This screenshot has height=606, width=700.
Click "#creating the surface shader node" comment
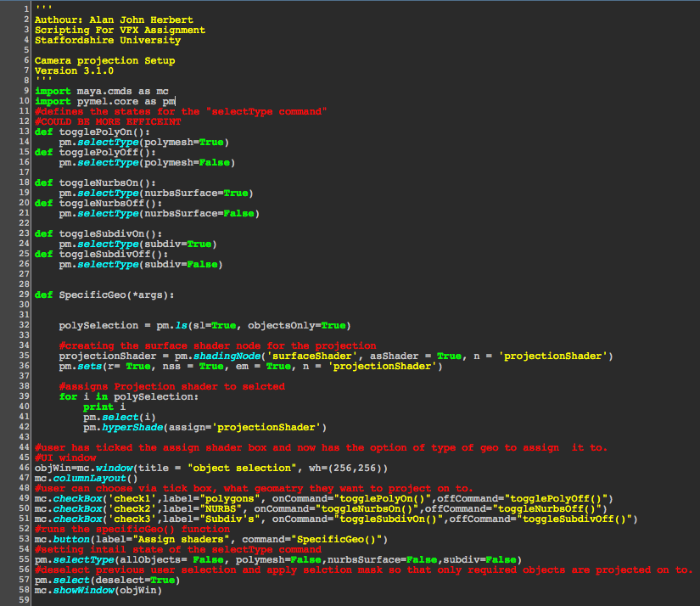(x=217, y=345)
